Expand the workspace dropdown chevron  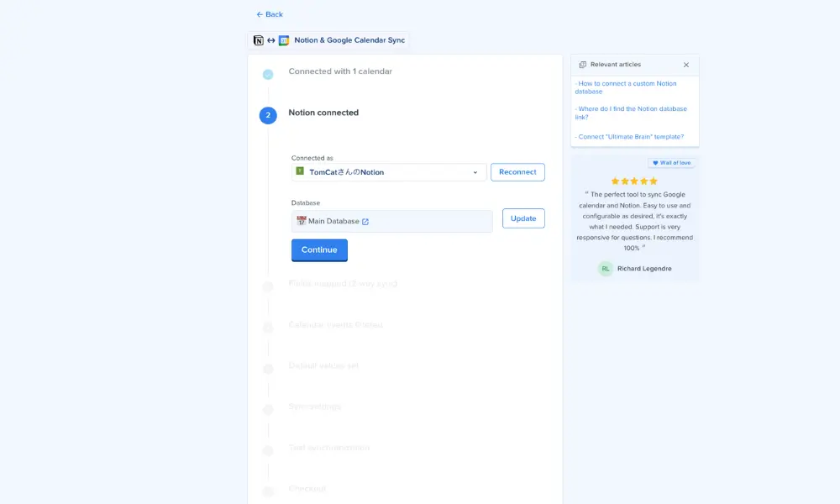pos(475,172)
